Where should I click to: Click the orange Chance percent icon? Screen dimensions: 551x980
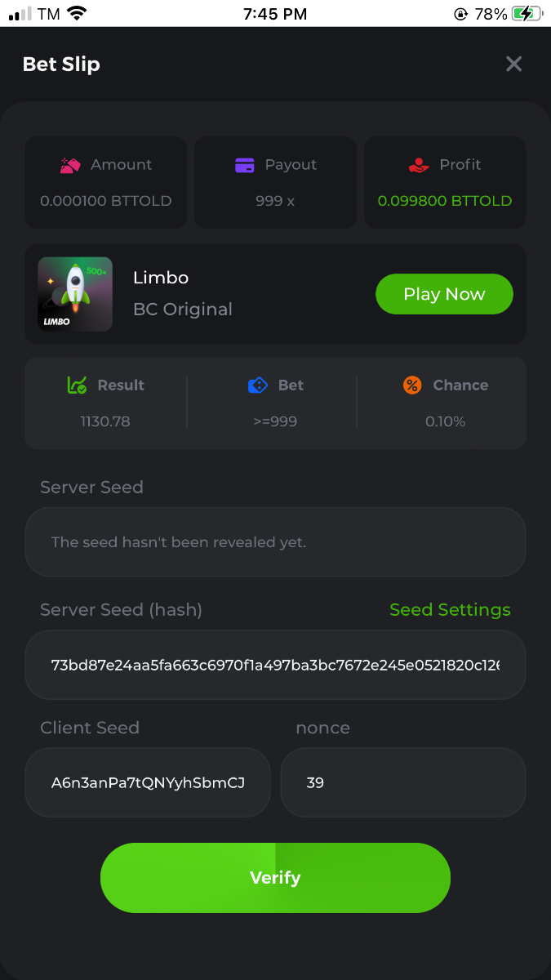pos(412,385)
